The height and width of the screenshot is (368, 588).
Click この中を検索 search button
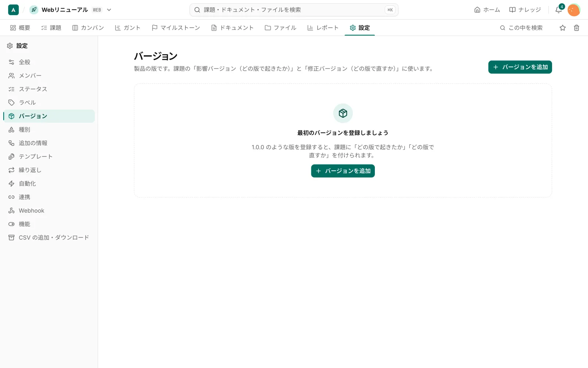pos(521,28)
